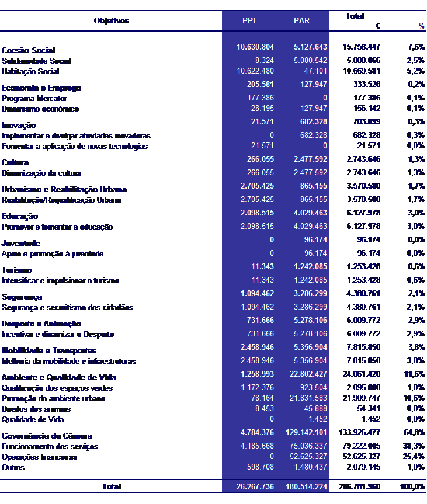Select total value 96.174 in Juventude row
427x504 pixels.
pos(369,240)
